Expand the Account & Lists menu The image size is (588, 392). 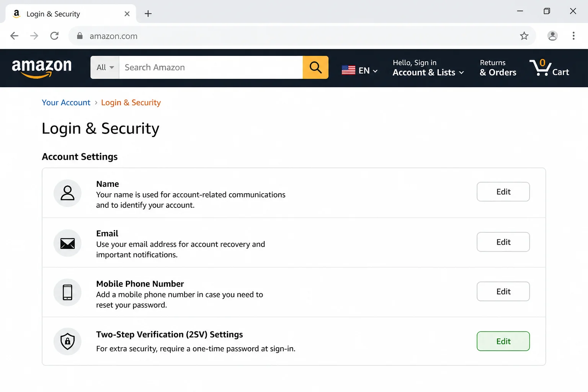pyautogui.click(x=428, y=68)
